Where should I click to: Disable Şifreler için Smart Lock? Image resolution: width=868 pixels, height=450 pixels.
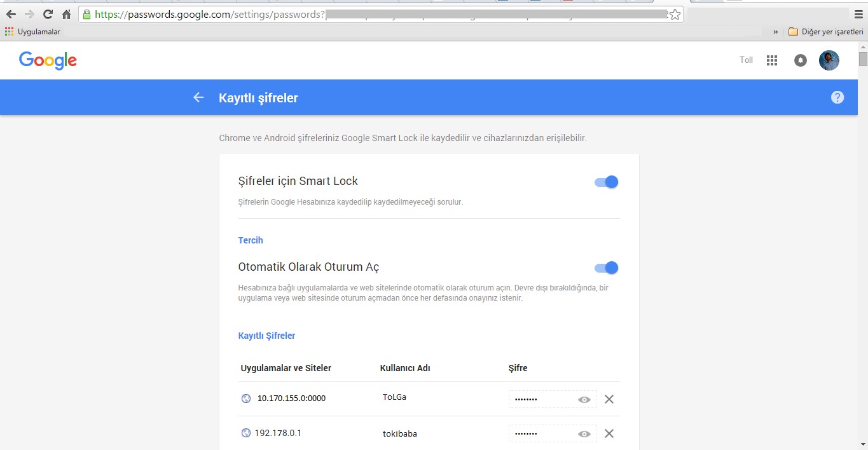(x=605, y=182)
